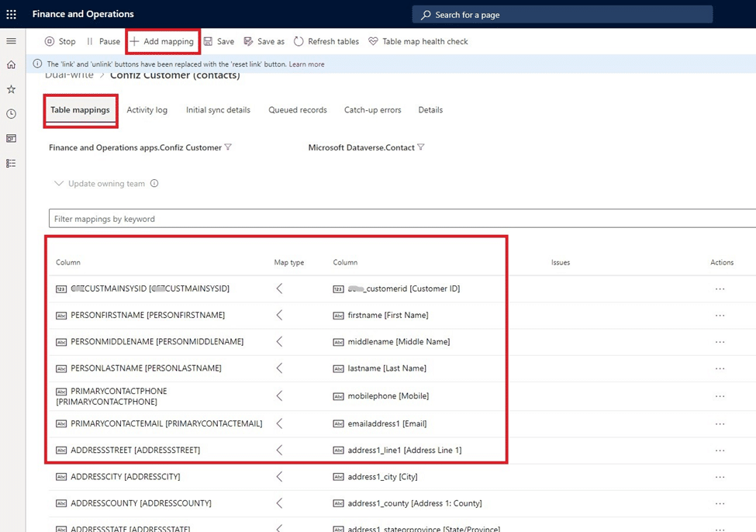Screen dimensions: 756x532
Task: Select PRIMARYCONTACTEMAIL source column
Action: 167,423
